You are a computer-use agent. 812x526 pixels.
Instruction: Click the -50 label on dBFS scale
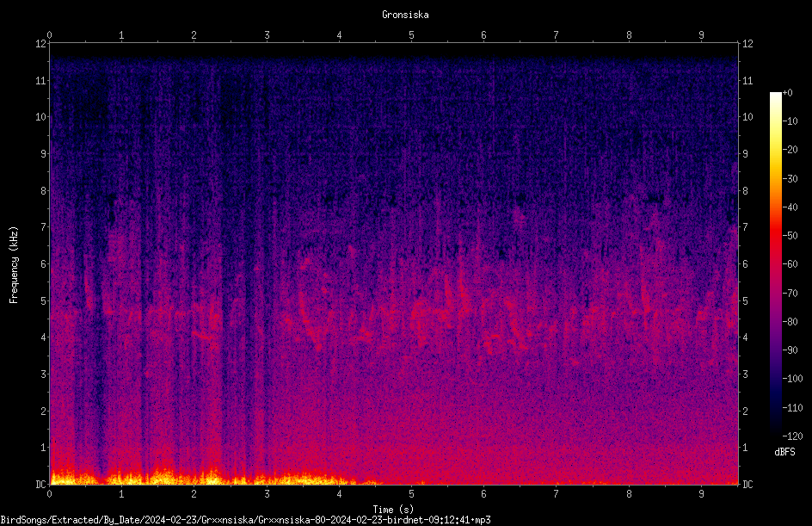[x=790, y=235]
